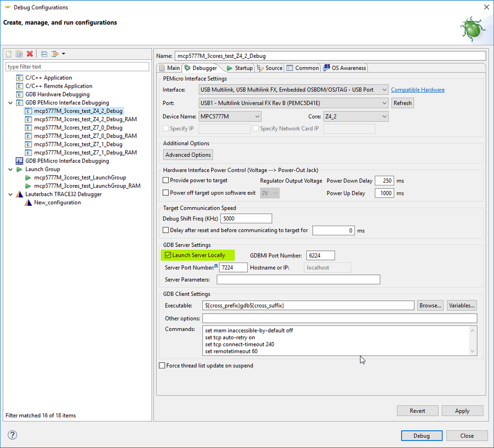494x448 pixels.
Task: Switch to the Startup tab
Action: tap(239, 68)
